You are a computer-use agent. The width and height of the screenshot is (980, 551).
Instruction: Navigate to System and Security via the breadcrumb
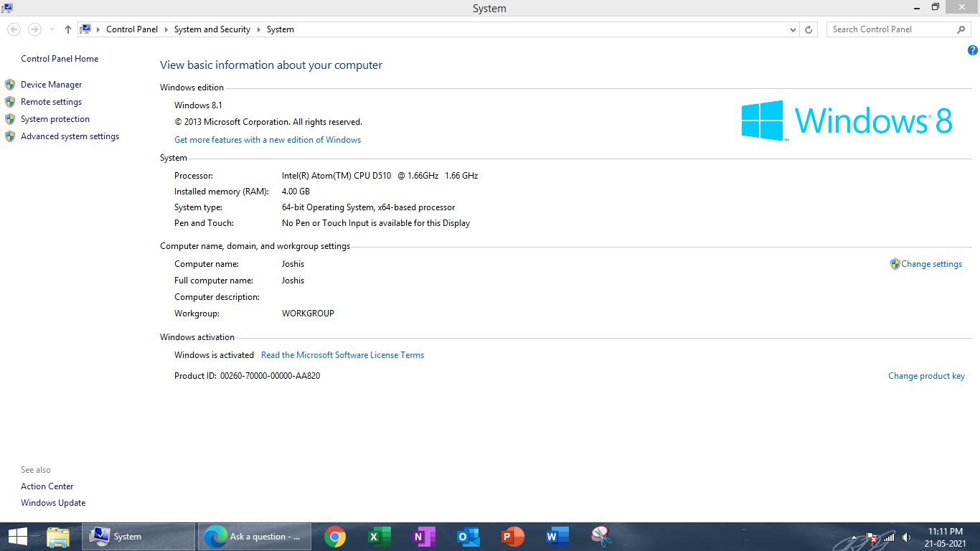[x=212, y=29]
